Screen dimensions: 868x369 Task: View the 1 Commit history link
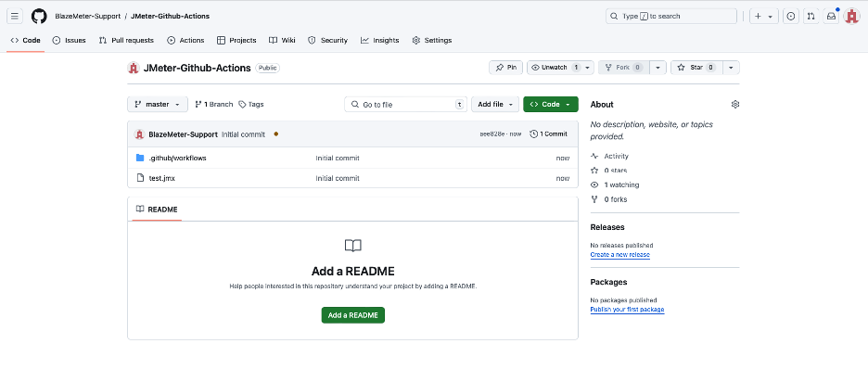point(549,134)
